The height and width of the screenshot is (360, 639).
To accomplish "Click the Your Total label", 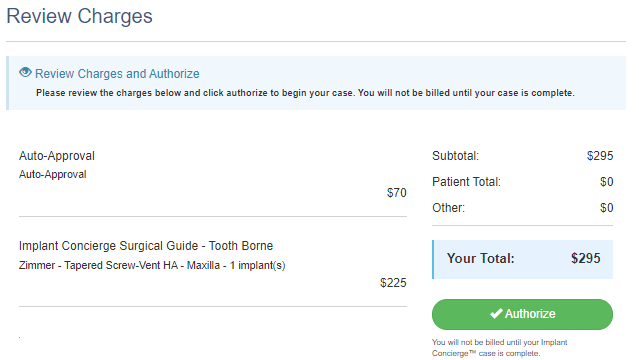I will click(480, 258).
